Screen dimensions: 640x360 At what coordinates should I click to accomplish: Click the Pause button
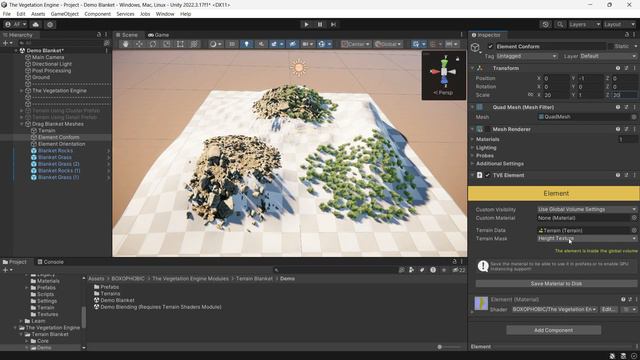[320, 24]
